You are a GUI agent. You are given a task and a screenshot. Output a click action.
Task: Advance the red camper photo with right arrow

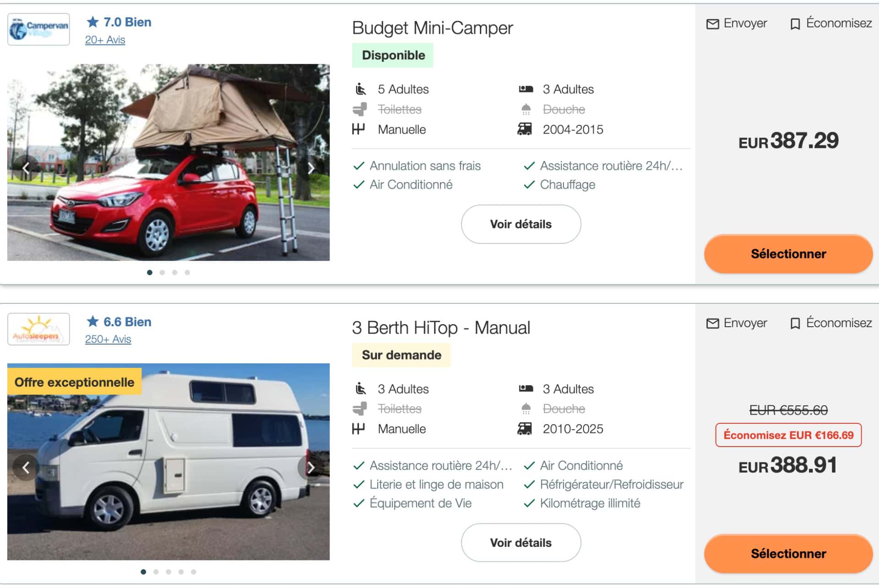pos(312,168)
